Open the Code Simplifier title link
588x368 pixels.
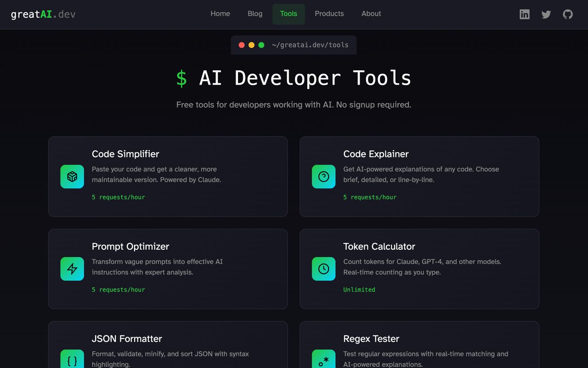[125, 154]
